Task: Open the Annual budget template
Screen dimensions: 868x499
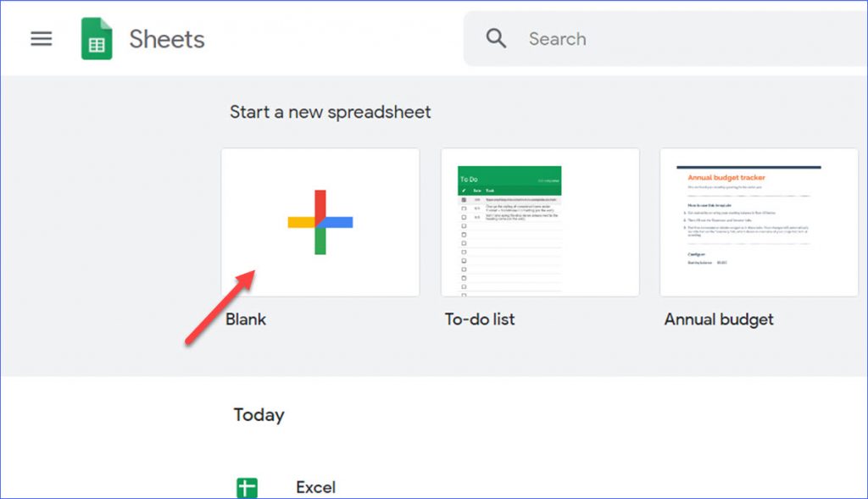Action: coord(758,221)
